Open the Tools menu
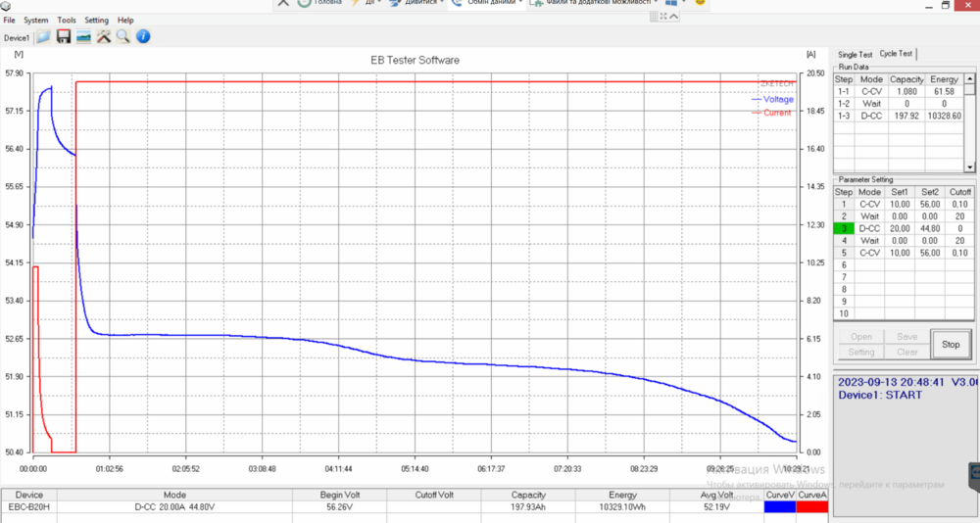980x523 pixels. point(67,20)
